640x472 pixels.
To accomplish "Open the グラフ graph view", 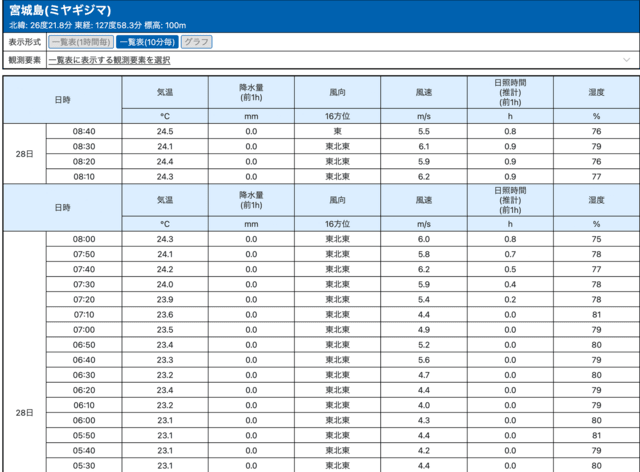I will [197, 42].
